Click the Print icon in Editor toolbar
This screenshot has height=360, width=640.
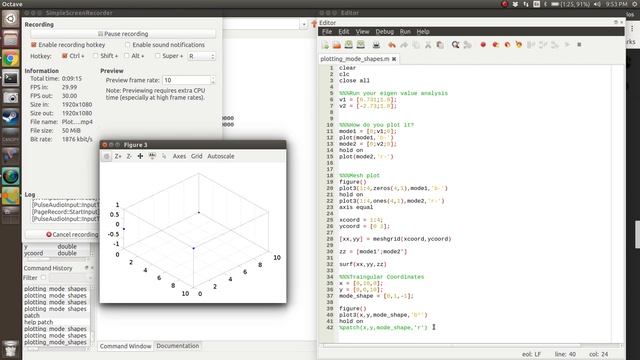tap(376, 45)
